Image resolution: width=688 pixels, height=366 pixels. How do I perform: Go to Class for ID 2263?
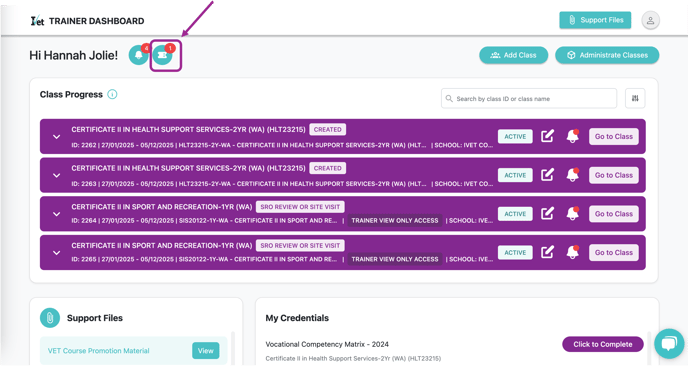pyautogui.click(x=614, y=175)
